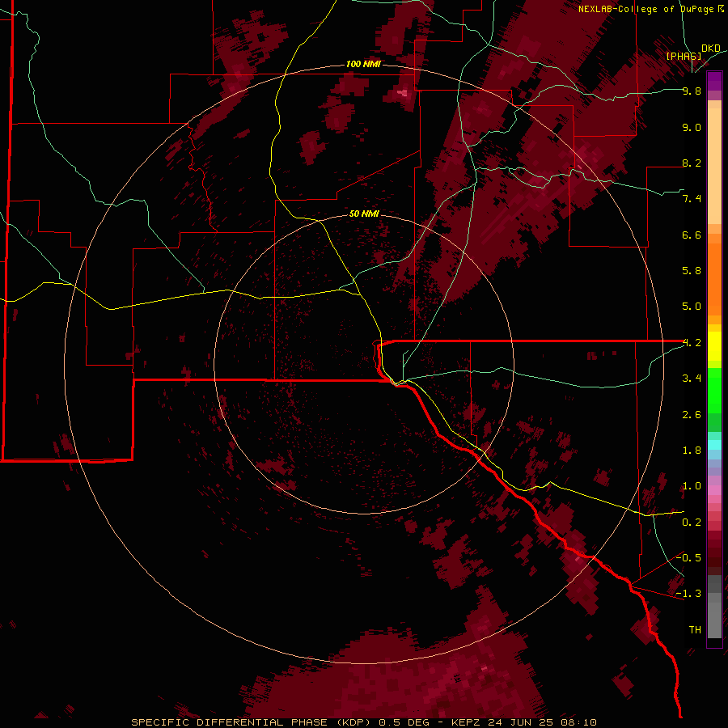Click the 5.8 value on the color scale
728x728 pixels.
(692, 271)
